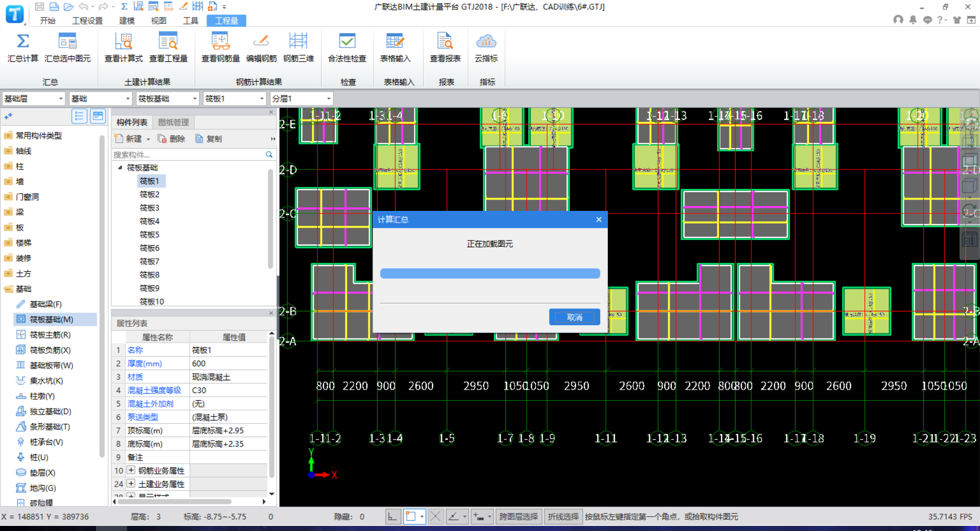Select 筏板5 in the component list
Screen dimensions: 980x531
(150, 235)
